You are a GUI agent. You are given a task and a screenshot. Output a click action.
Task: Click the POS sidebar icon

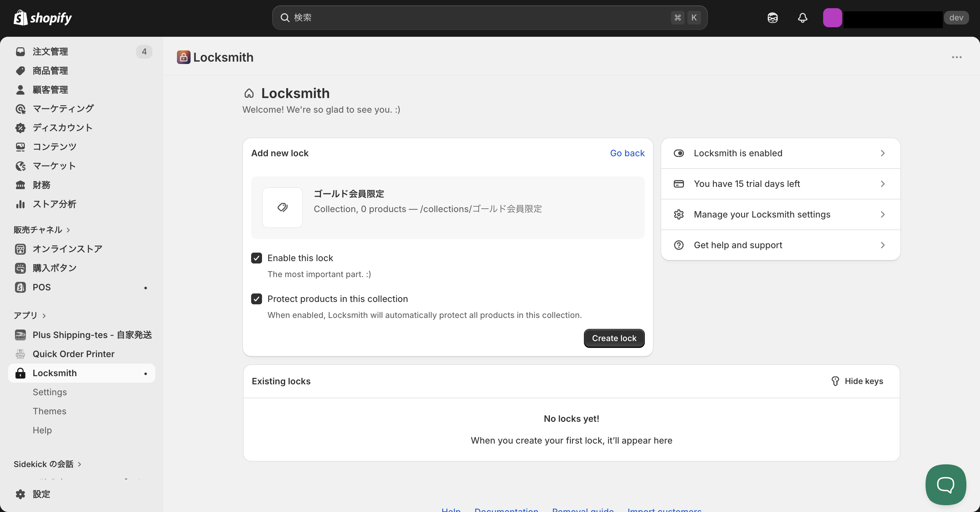click(20, 287)
